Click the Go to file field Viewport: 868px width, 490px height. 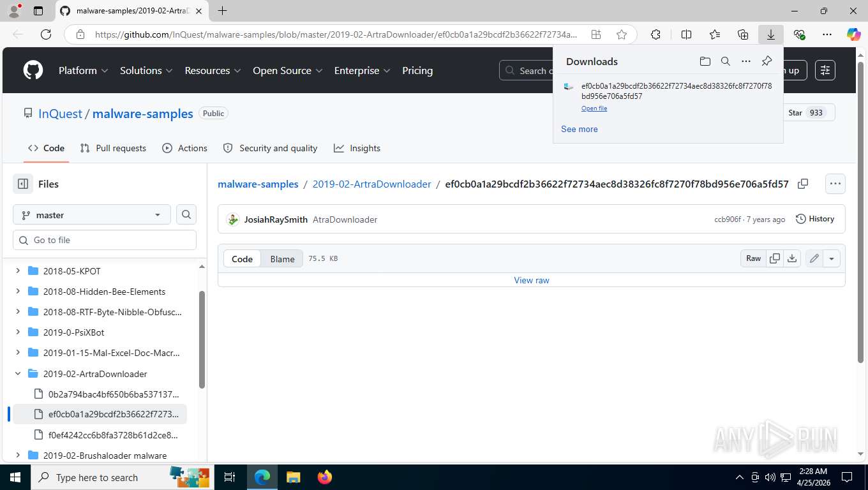tap(105, 240)
